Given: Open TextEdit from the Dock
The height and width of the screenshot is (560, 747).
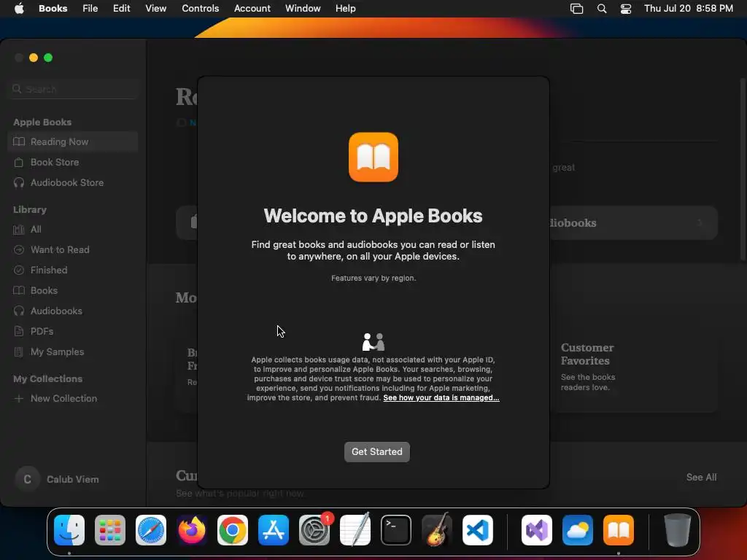Looking at the screenshot, I should (355, 530).
